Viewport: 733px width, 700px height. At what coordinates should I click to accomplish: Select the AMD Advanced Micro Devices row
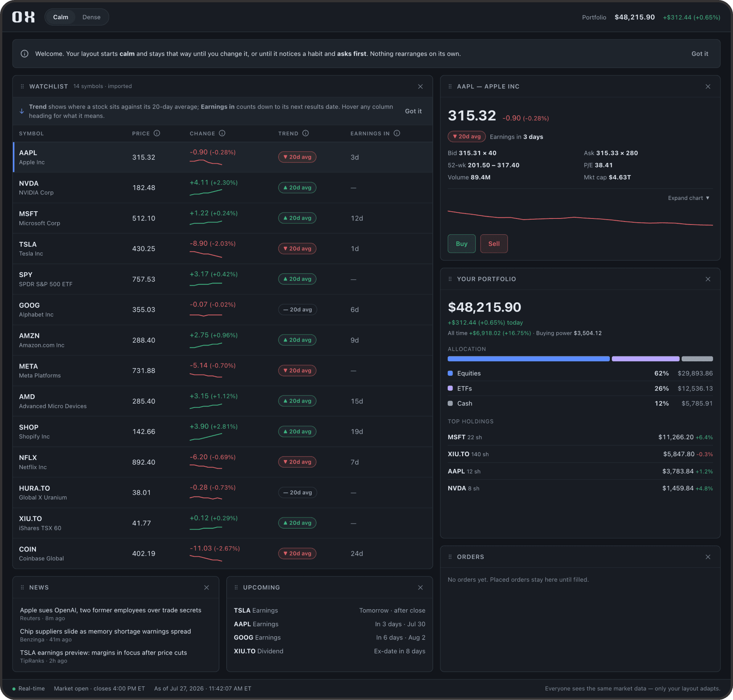tap(223, 401)
